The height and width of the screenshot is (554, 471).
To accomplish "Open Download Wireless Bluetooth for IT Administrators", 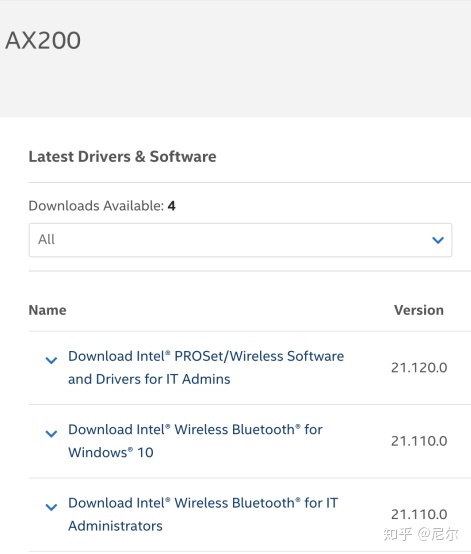I will (x=203, y=514).
